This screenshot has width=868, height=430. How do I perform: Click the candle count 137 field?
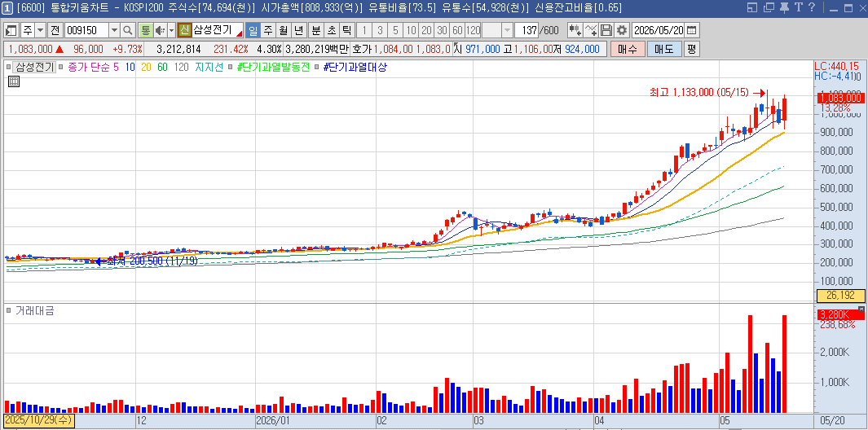click(x=527, y=30)
